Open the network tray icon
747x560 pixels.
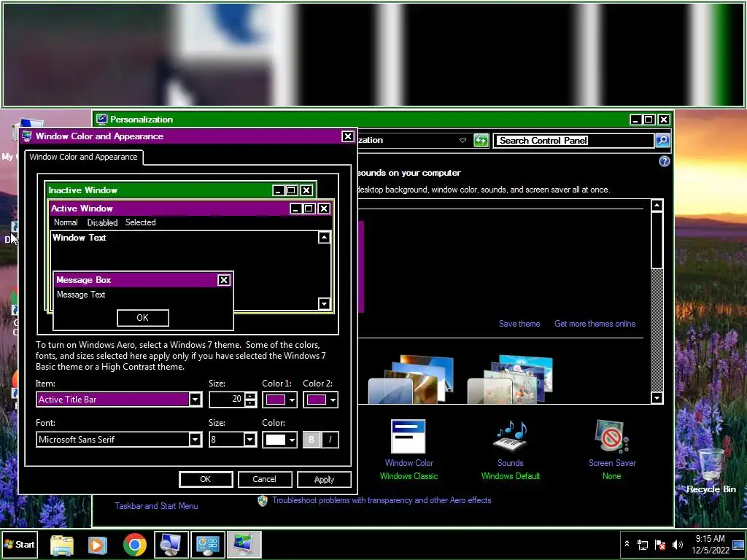(643, 544)
